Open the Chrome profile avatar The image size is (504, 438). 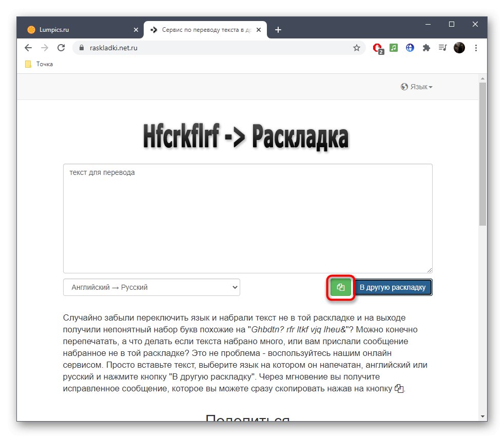pos(459,48)
